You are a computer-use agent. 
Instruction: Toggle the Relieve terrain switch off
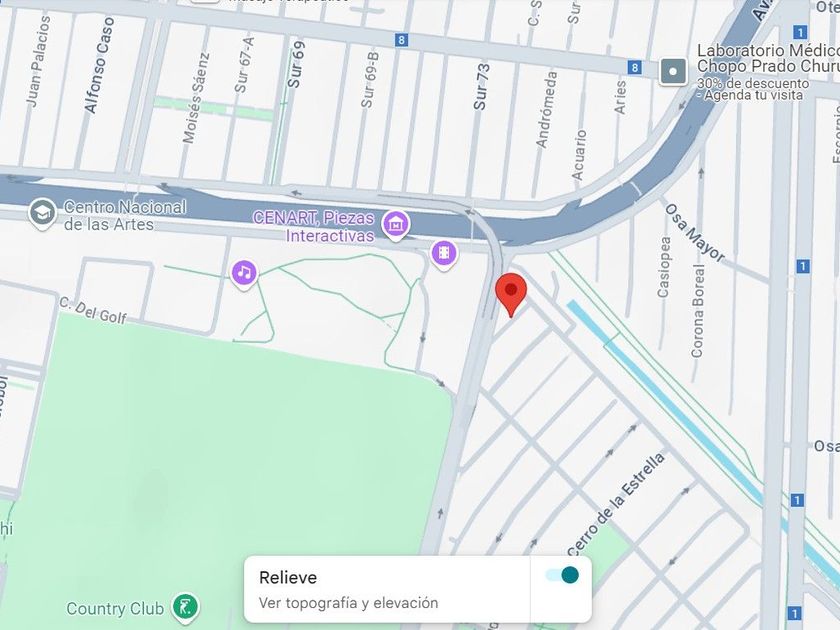pos(562,575)
